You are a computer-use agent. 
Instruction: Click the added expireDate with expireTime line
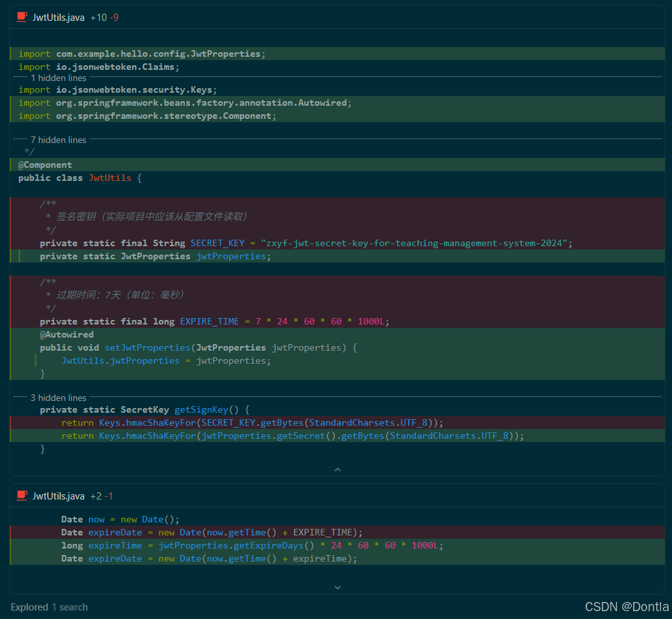(337, 558)
